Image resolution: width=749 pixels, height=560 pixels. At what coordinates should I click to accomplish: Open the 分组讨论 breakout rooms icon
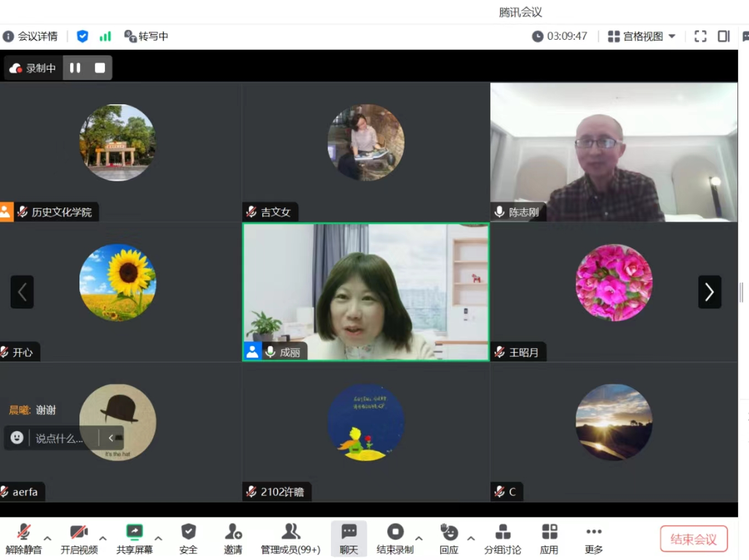pos(502,532)
